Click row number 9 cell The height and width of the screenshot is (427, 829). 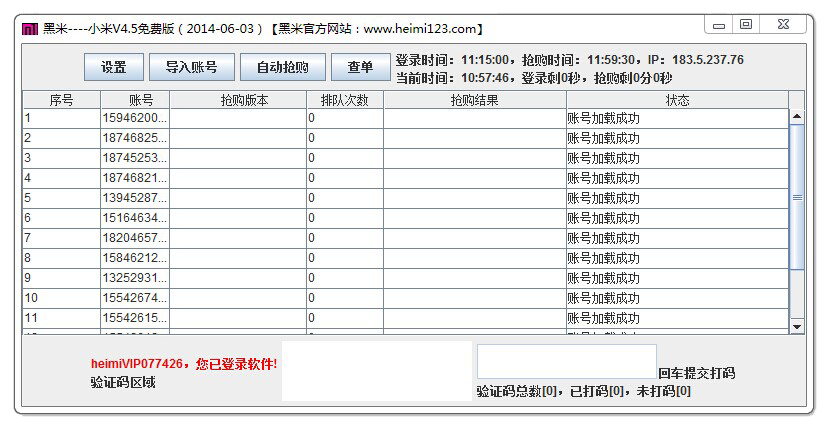click(61, 279)
